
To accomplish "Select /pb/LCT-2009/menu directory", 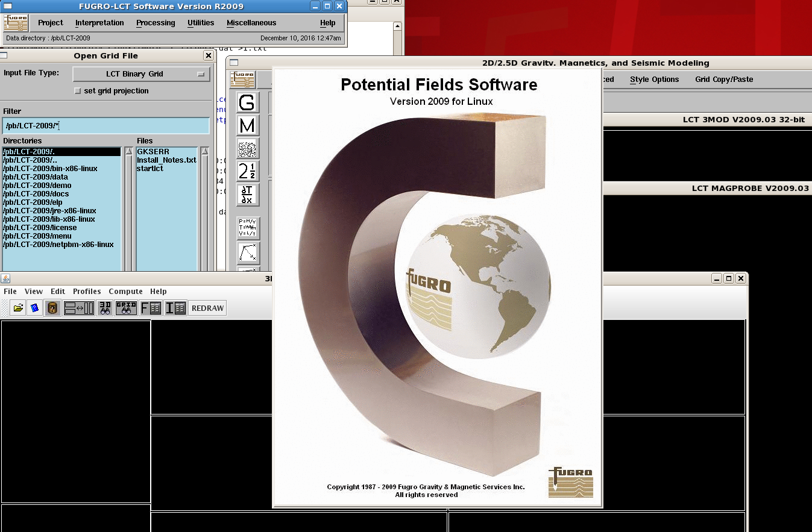I will click(x=61, y=236).
